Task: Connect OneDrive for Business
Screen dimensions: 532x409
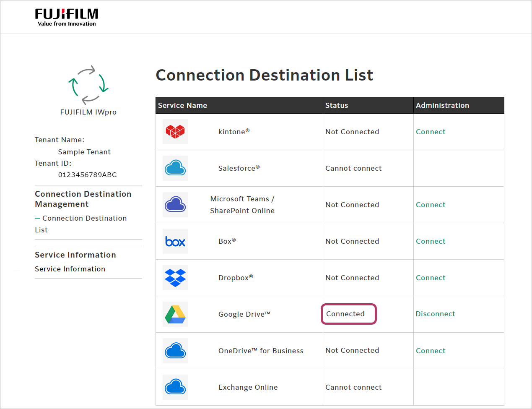Action: tap(431, 351)
